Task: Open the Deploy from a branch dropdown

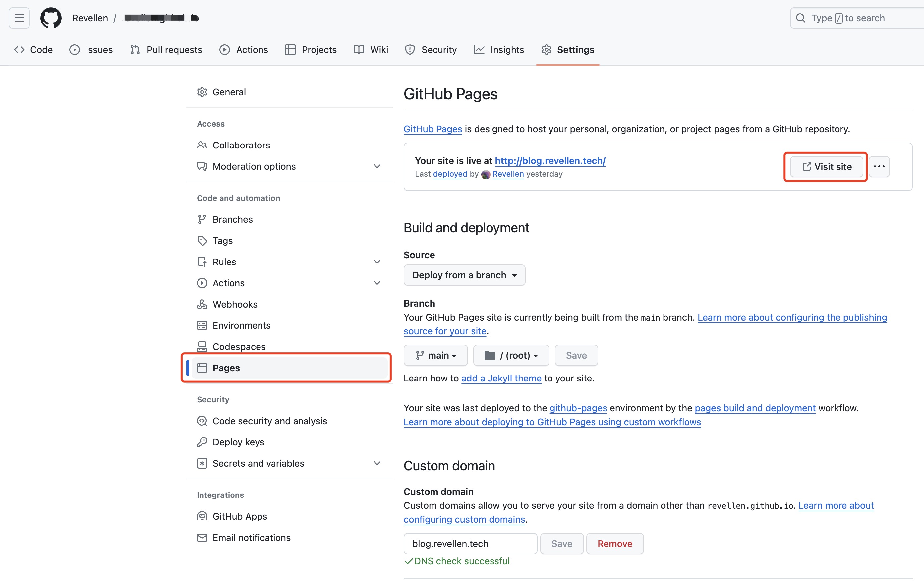Action: [x=464, y=275]
